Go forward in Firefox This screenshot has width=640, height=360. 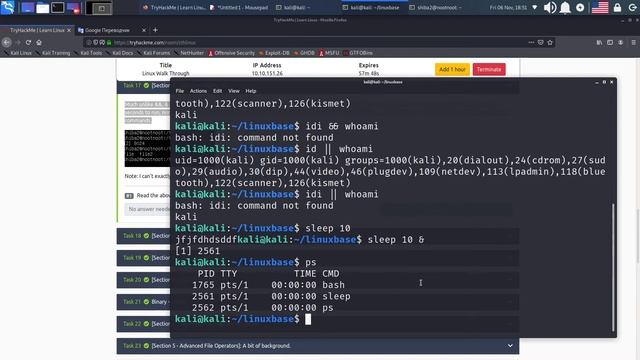[x=18, y=42]
